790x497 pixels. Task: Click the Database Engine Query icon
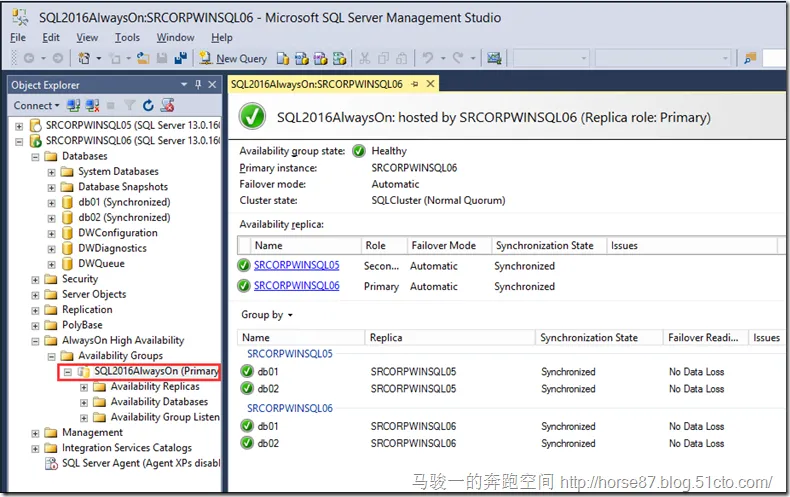click(283, 58)
